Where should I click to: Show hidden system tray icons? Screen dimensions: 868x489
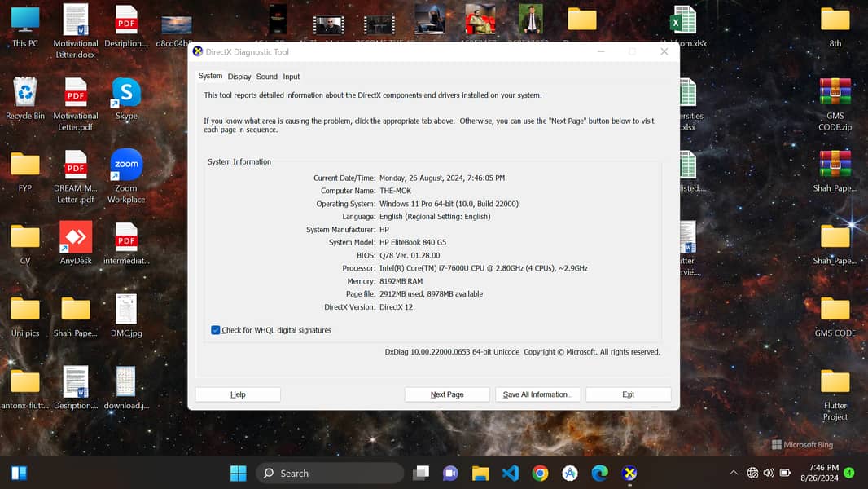pyautogui.click(x=734, y=473)
